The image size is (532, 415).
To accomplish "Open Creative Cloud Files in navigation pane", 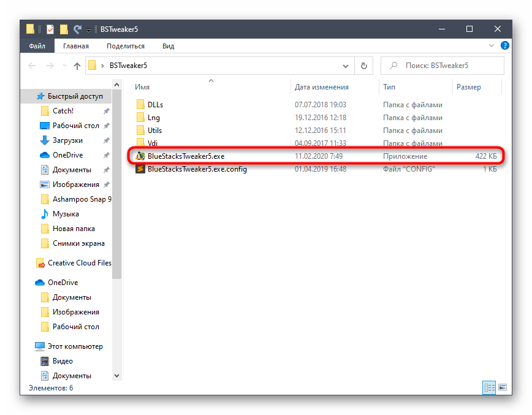I will click(x=80, y=263).
